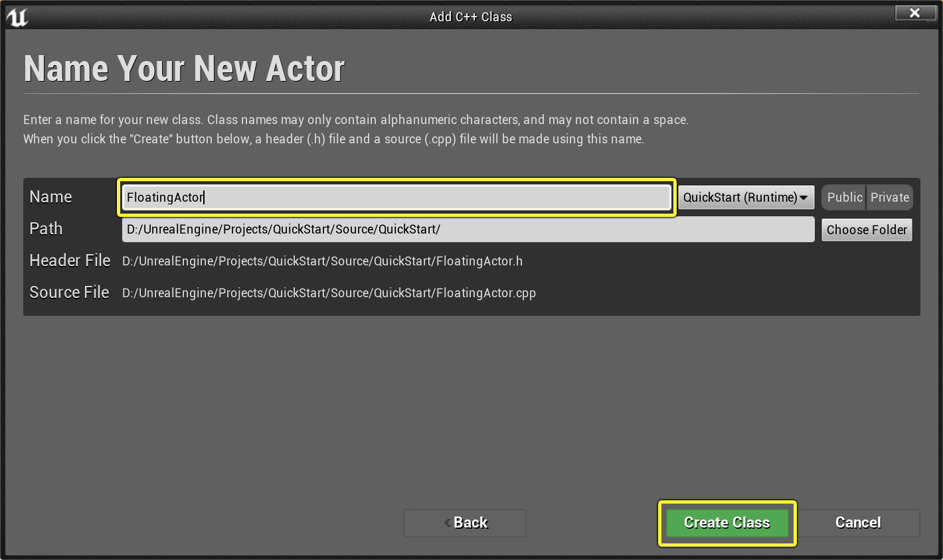Screen dimensions: 943x560
Task: Set class location to Public
Action: pos(845,197)
